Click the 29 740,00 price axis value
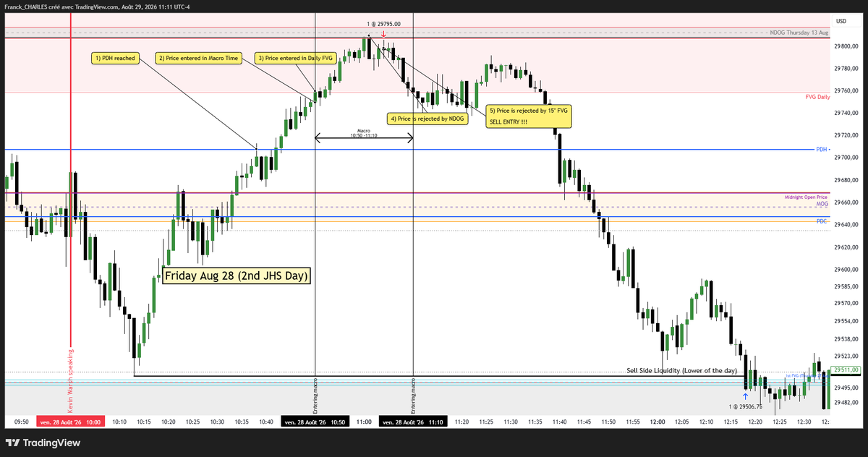Viewport: 868px width, 457px height. point(847,113)
